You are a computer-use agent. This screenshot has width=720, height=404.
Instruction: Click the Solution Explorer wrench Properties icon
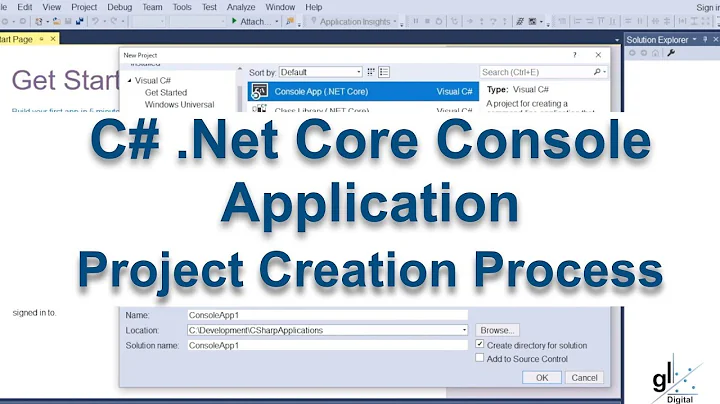[671, 53]
